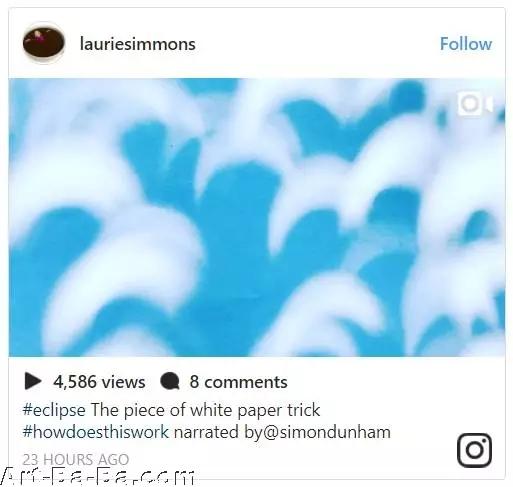The height and width of the screenshot is (487, 513).
Task: Open the Instagram logo icon
Action: (474, 450)
